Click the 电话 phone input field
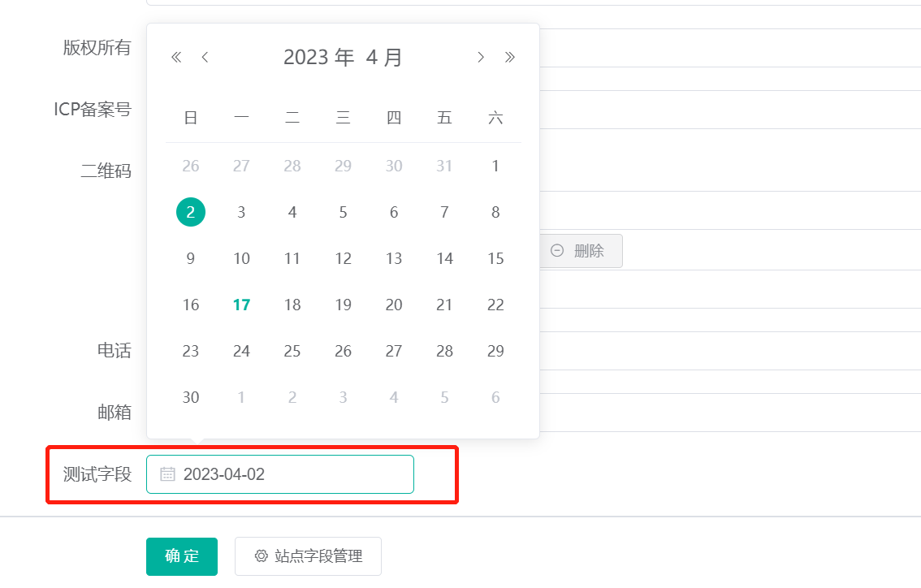This screenshot has width=921, height=588. 731,351
